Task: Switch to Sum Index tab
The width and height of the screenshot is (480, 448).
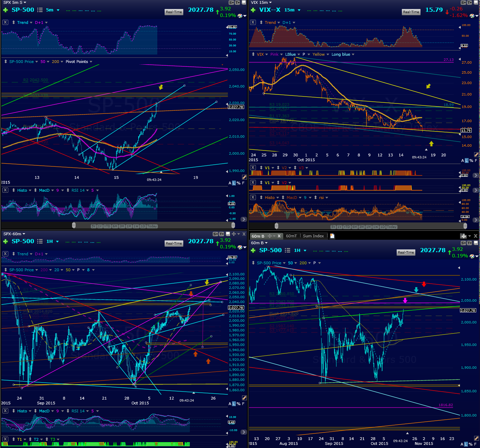Action: 313,236
